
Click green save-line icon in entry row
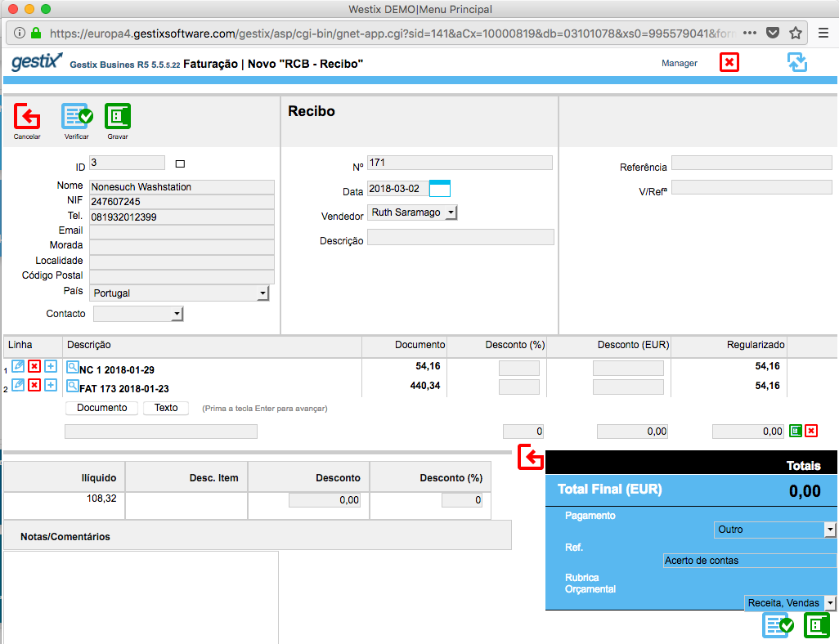point(796,431)
